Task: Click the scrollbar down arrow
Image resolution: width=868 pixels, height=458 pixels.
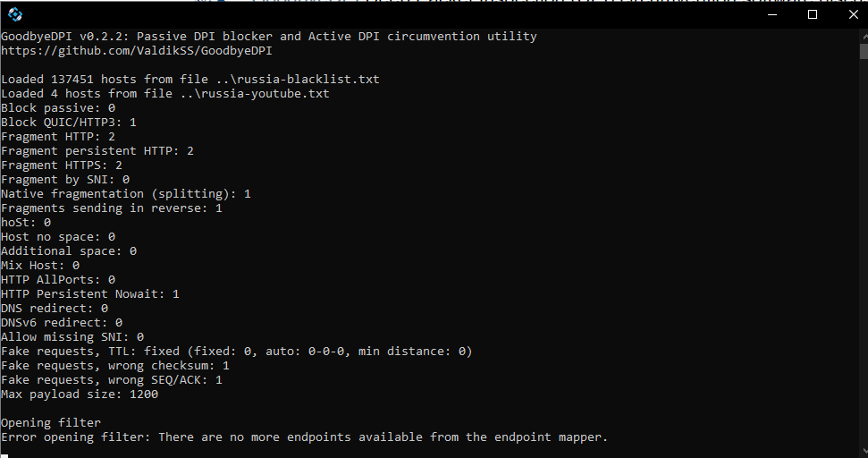Action: point(864,452)
